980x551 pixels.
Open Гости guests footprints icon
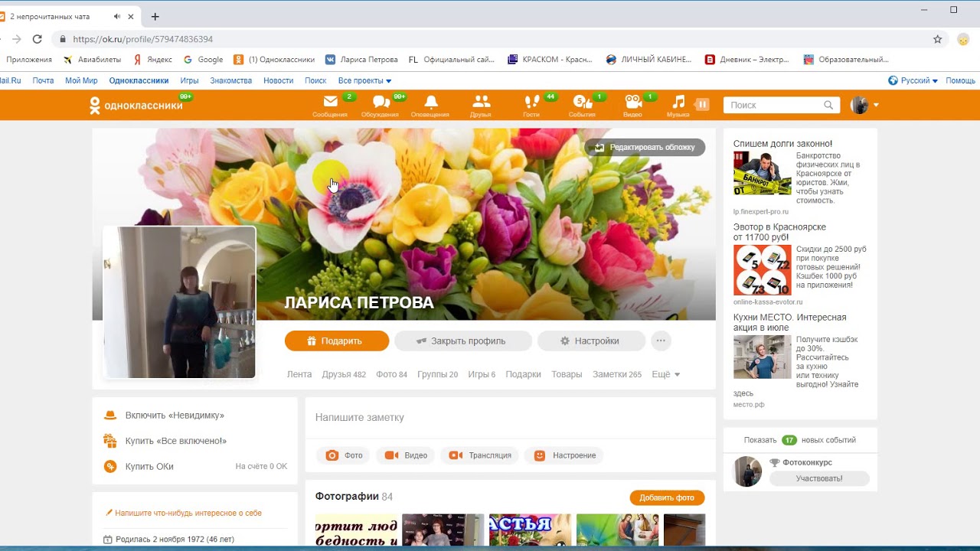pyautogui.click(x=531, y=106)
